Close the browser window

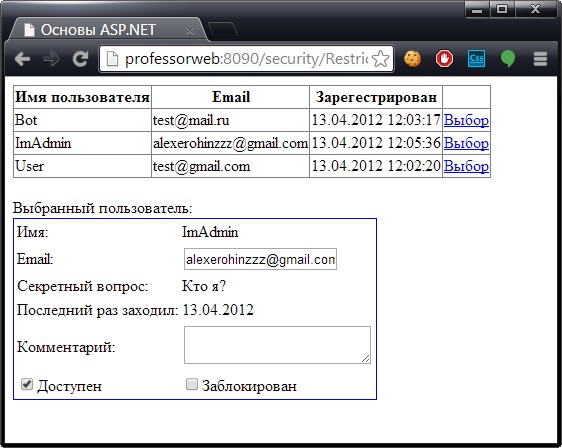tap(535, 9)
